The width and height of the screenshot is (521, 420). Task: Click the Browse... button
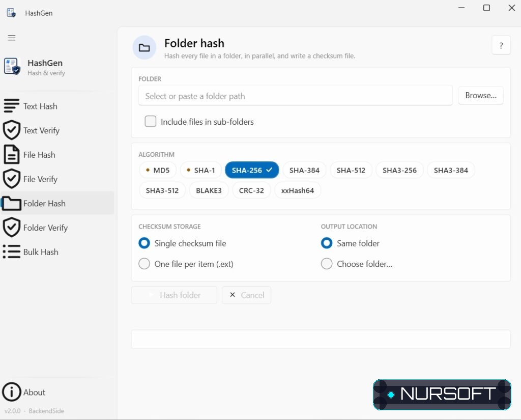pos(480,95)
